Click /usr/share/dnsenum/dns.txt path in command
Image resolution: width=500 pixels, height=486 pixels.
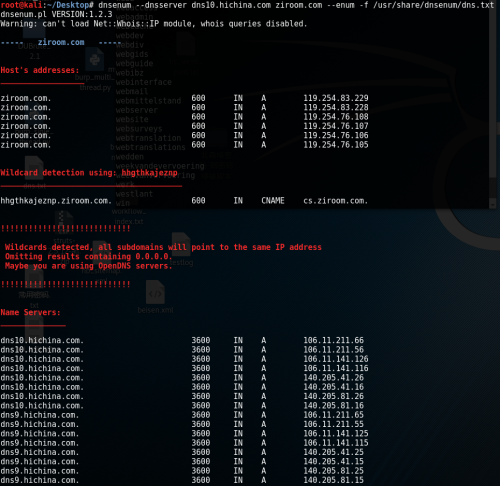click(x=433, y=5)
